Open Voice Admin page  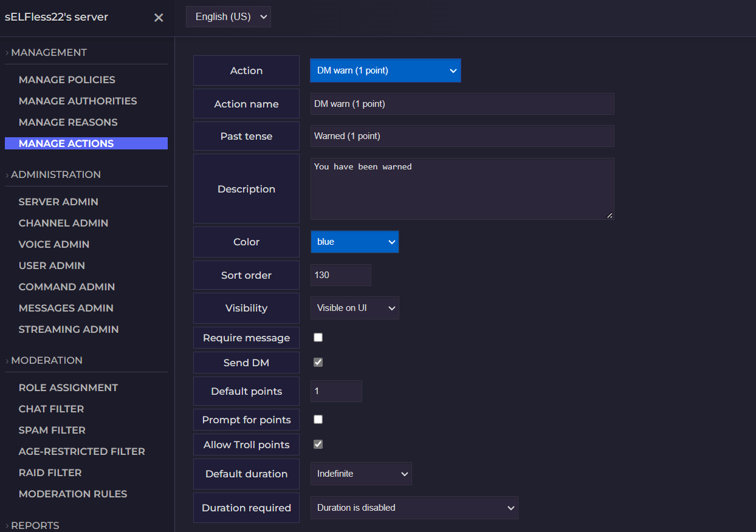(x=54, y=244)
